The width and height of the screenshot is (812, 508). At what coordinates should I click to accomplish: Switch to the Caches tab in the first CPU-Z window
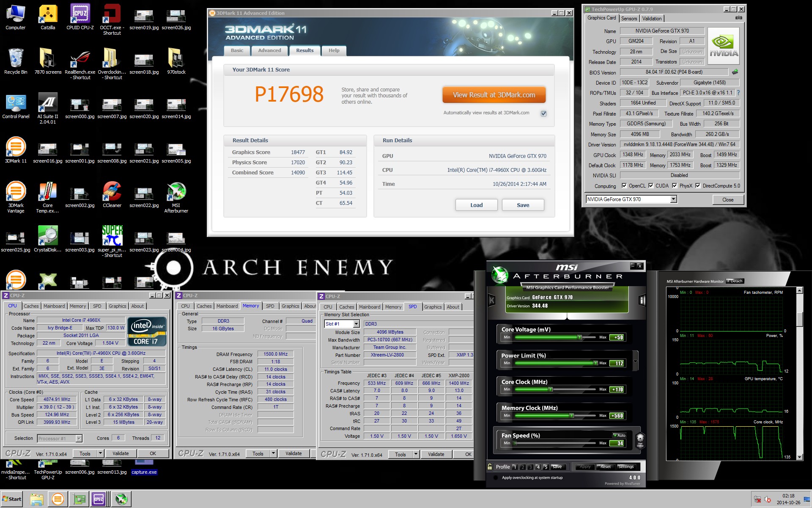click(x=31, y=306)
